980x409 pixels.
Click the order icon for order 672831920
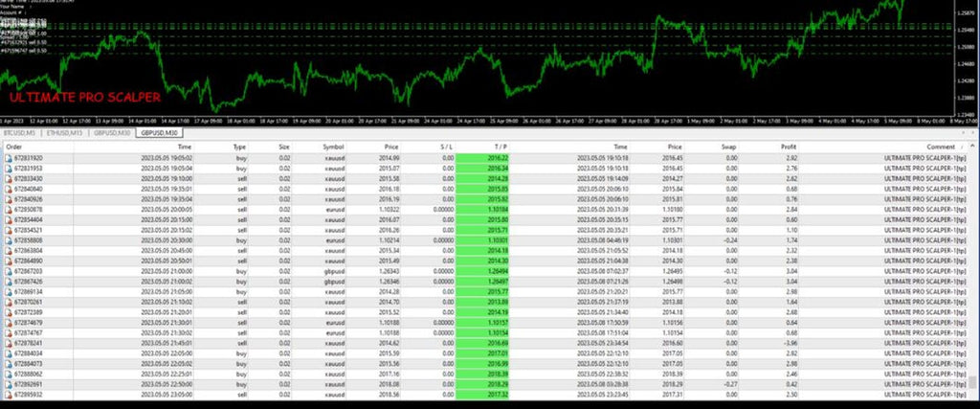click(x=9, y=157)
